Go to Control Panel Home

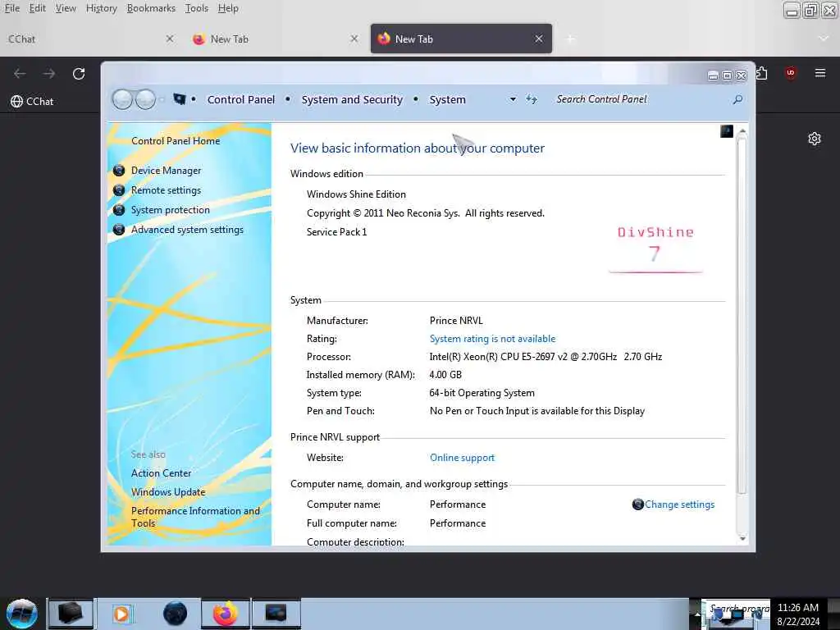[x=176, y=141]
